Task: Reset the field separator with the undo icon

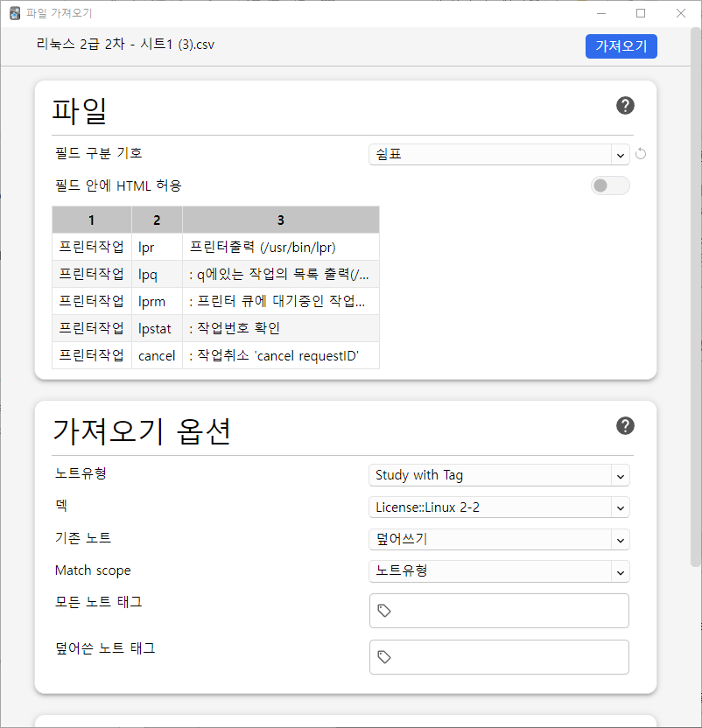Action: tap(641, 154)
